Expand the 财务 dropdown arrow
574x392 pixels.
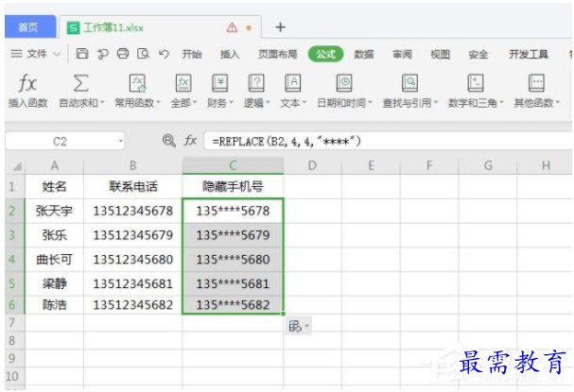point(232,103)
